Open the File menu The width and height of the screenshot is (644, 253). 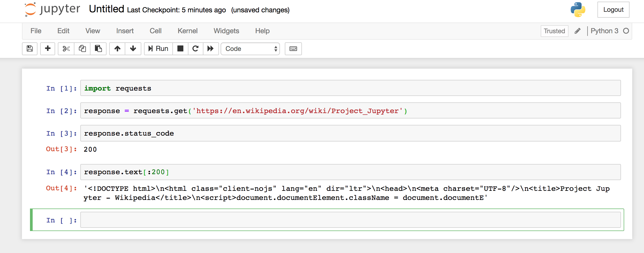click(x=36, y=31)
